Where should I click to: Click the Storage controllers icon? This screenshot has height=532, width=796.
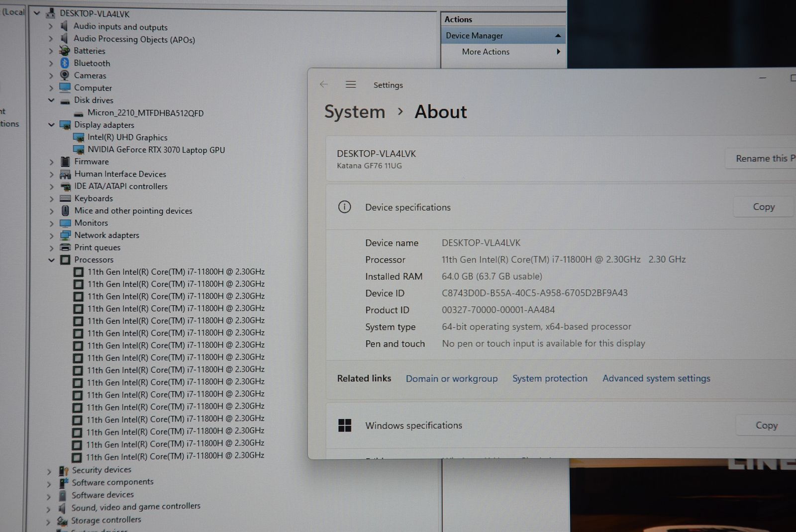coord(62,521)
